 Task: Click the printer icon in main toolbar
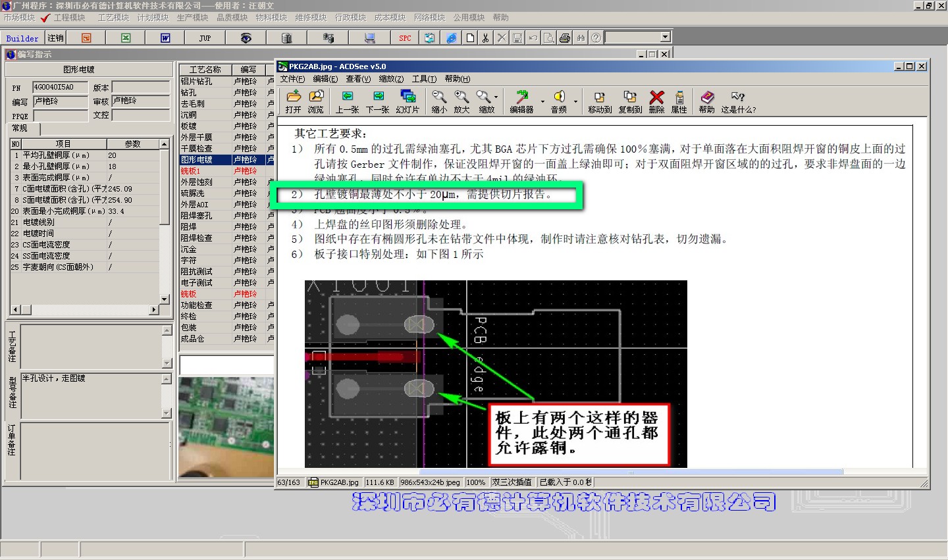tap(565, 38)
